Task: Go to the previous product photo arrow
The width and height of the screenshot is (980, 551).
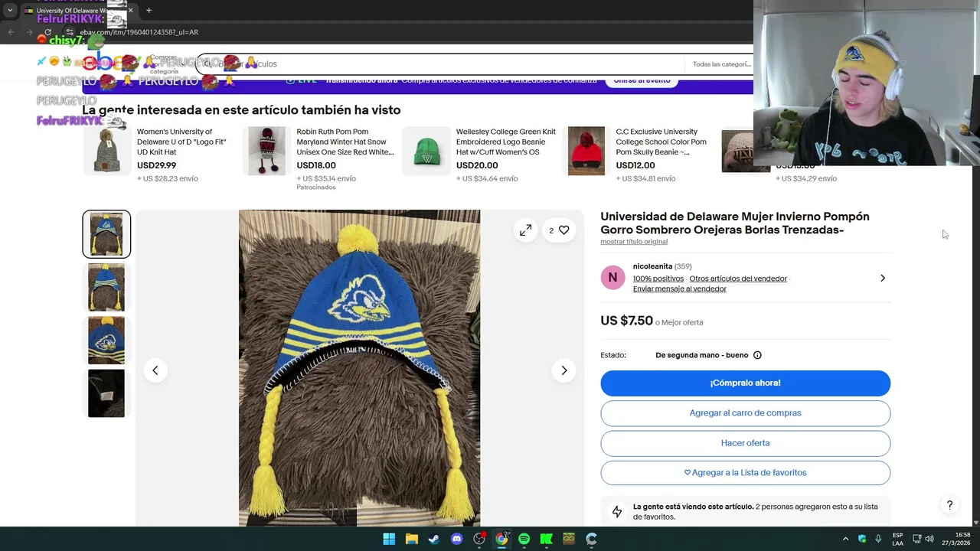Action: [x=155, y=370]
